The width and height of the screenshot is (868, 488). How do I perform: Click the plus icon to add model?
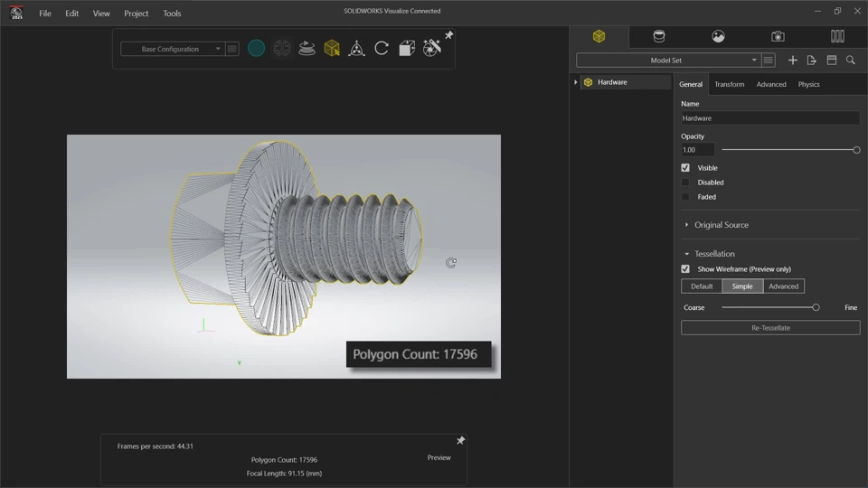[793, 61]
